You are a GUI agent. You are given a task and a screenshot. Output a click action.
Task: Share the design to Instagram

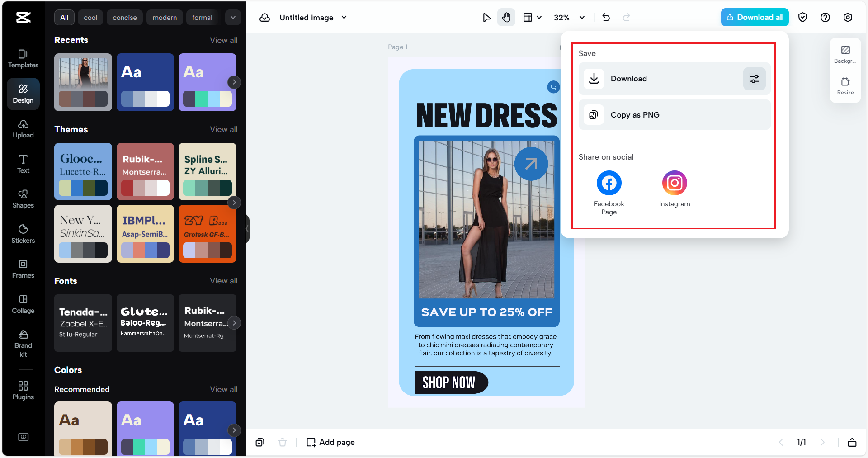tap(674, 183)
